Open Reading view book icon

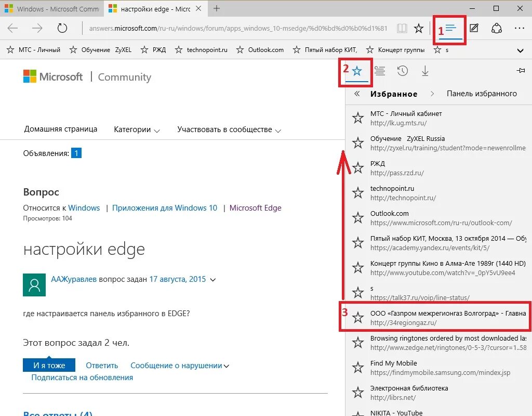click(x=402, y=28)
